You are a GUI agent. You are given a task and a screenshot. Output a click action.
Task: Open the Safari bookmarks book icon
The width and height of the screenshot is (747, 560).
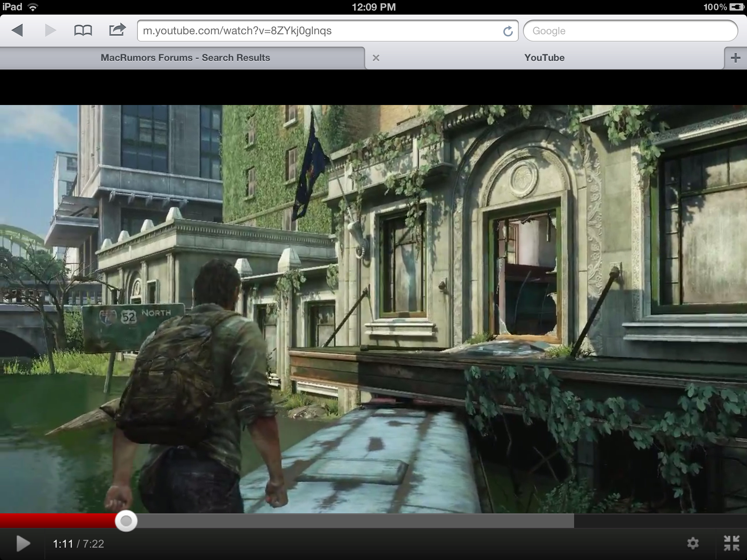pos(83,30)
